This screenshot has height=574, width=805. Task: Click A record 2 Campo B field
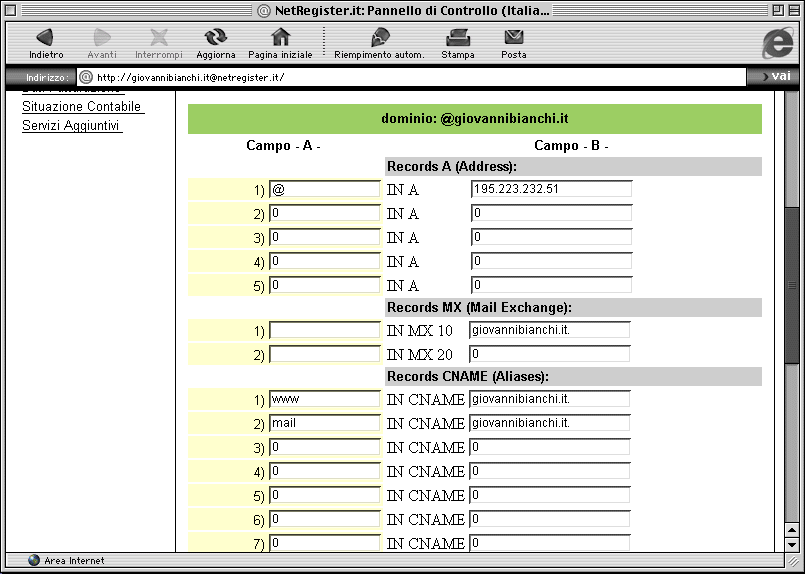[x=551, y=213]
